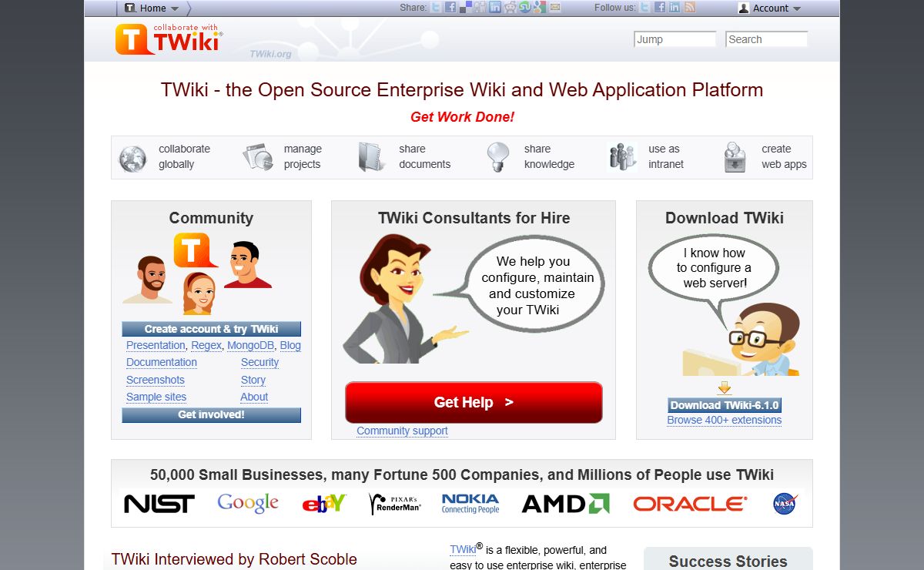Share the page on Twitter
Viewport: 924px width, 570px height.
pos(437,8)
